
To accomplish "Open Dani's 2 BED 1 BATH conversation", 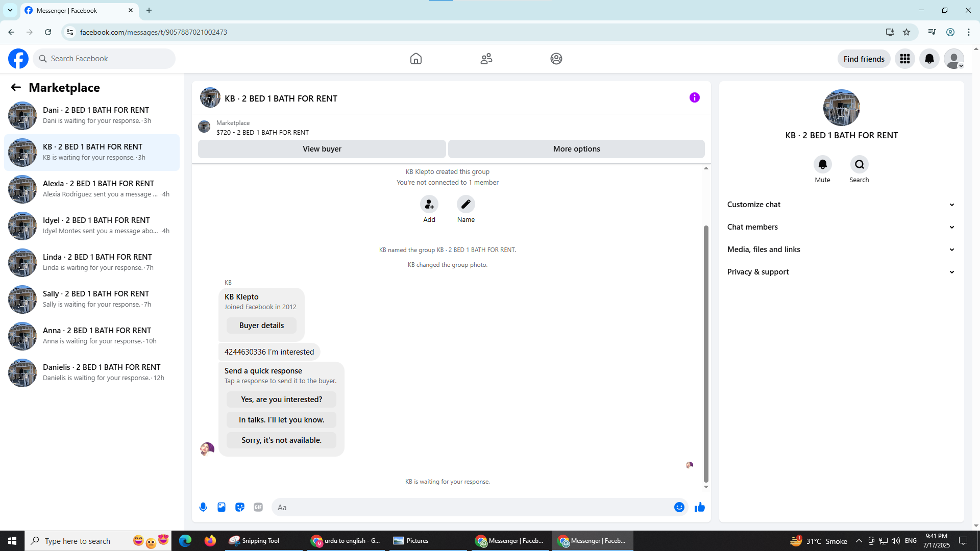I will tap(92, 116).
